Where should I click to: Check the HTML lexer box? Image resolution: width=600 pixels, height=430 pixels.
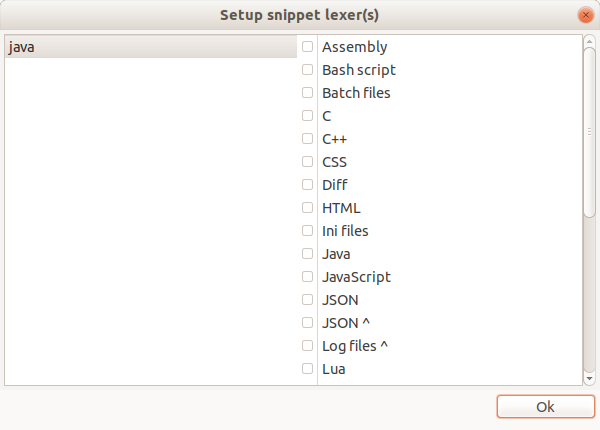(308, 208)
